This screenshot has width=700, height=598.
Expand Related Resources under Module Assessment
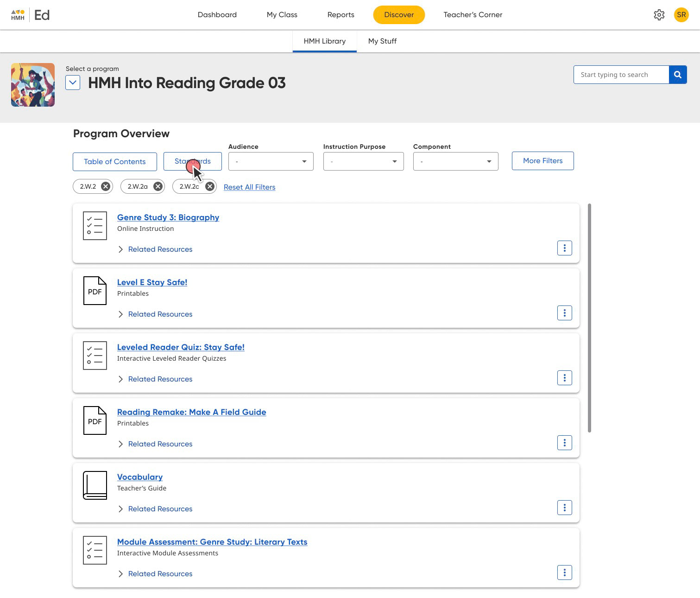pos(155,574)
